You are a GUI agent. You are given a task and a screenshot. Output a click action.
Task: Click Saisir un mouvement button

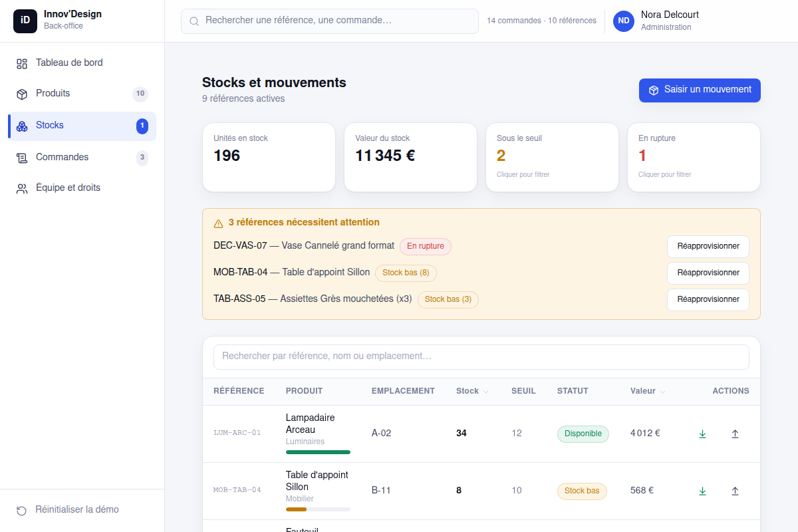click(x=700, y=90)
